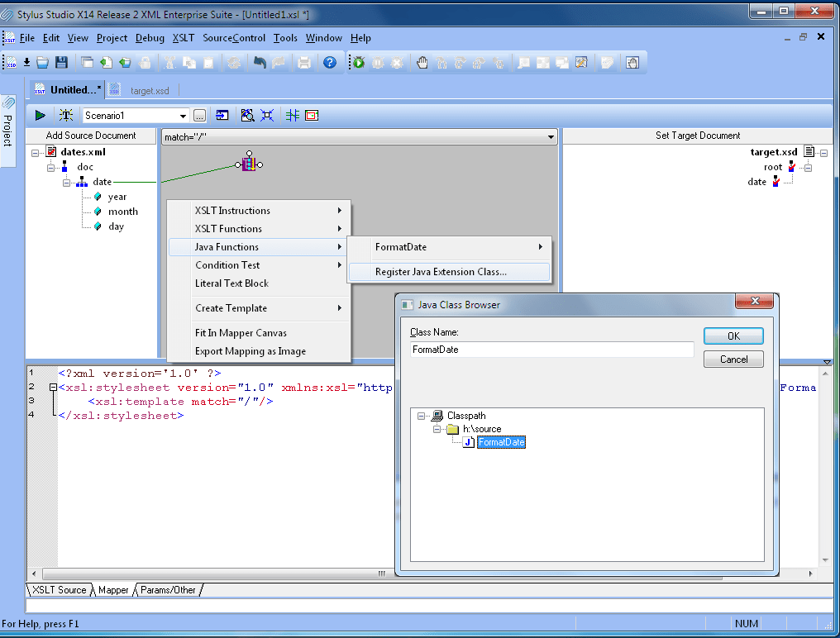Viewport: 840px width, 638px height.
Task: Select the hand pan tool icon
Action: [423, 62]
